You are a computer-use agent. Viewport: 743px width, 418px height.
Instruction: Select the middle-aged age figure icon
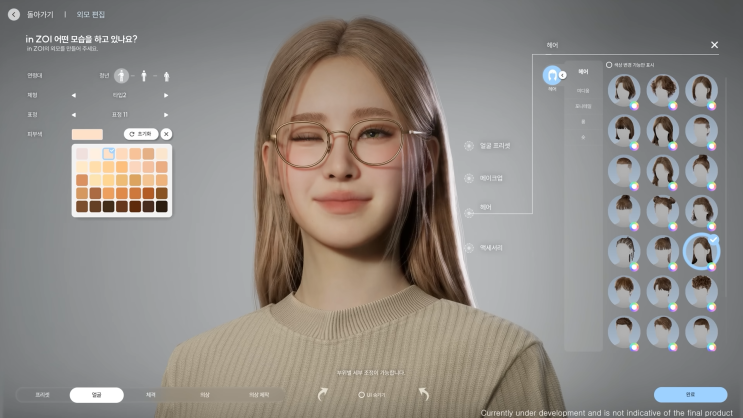(x=144, y=76)
